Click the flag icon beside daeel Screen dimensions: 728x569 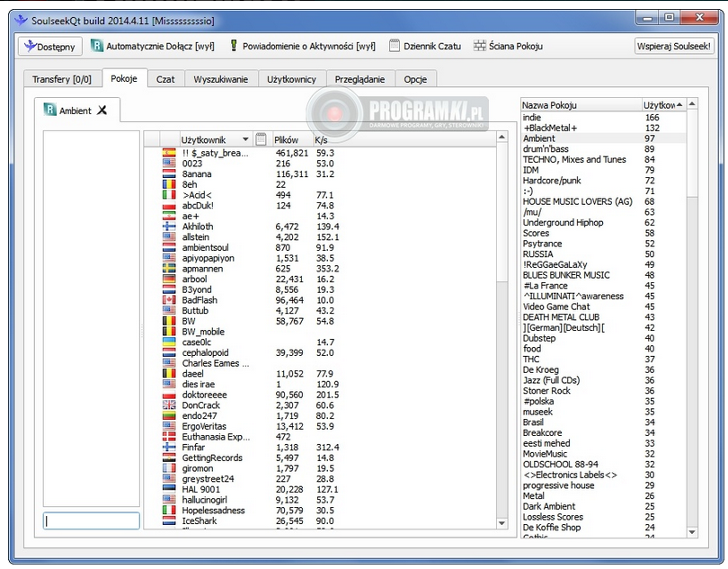coord(169,373)
